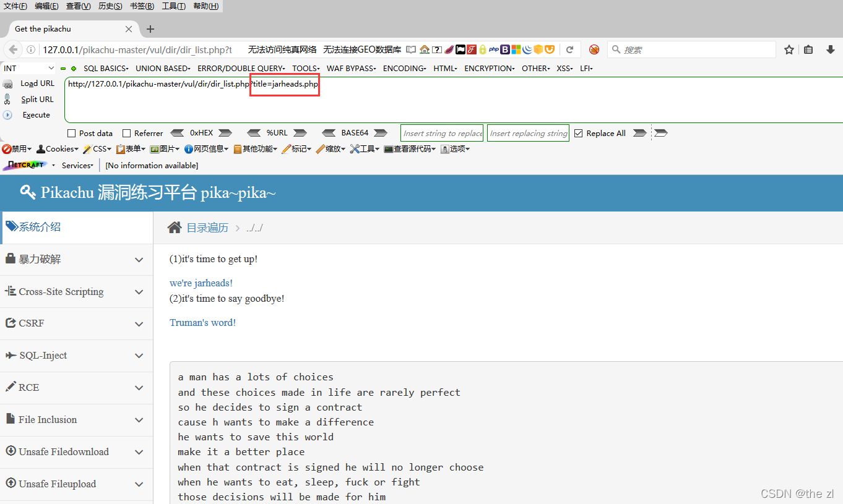The height and width of the screenshot is (504, 843).
Task: Click the new tab plus button
Action: tap(150, 29)
